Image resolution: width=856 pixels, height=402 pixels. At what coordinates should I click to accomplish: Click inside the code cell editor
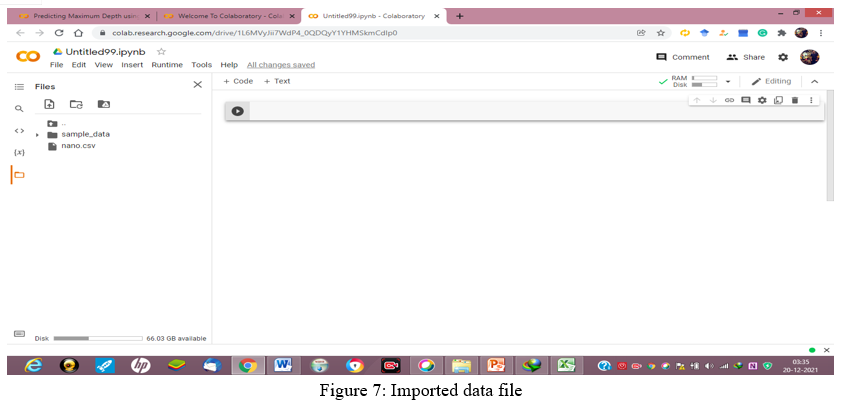(535, 111)
